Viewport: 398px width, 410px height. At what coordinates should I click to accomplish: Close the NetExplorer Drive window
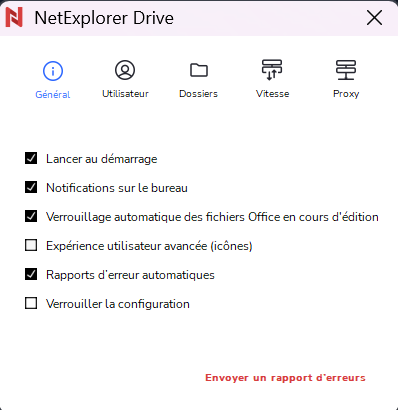click(374, 18)
